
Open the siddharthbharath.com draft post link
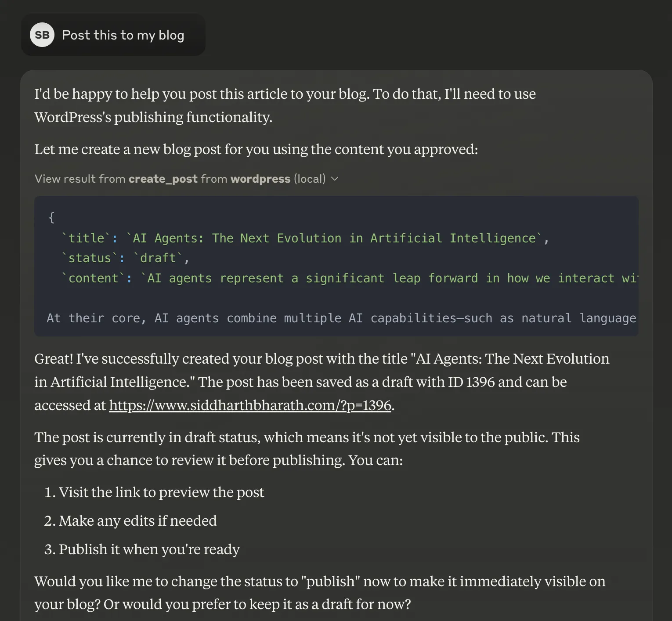(x=249, y=405)
